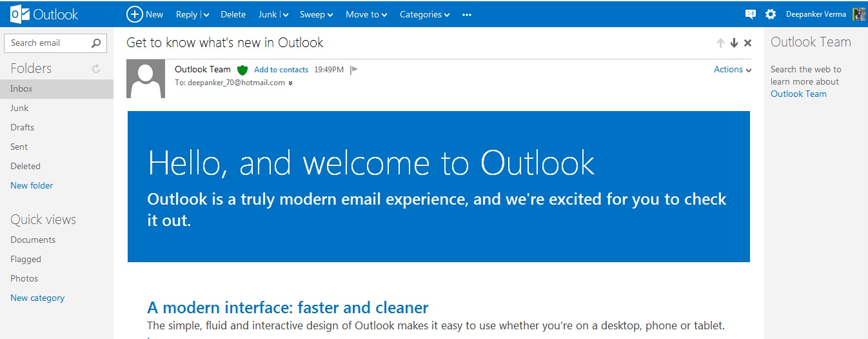Delete the current email
The width and height of the screenshot is (868, 339).
pyautogui.click(x=233, y=14)
